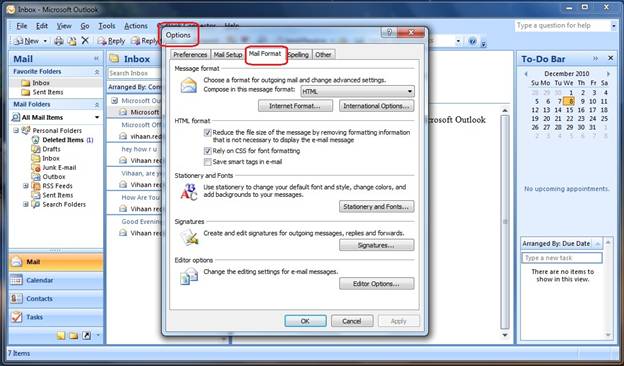
Task: Click the International Options button
Action: click(376, 106)
